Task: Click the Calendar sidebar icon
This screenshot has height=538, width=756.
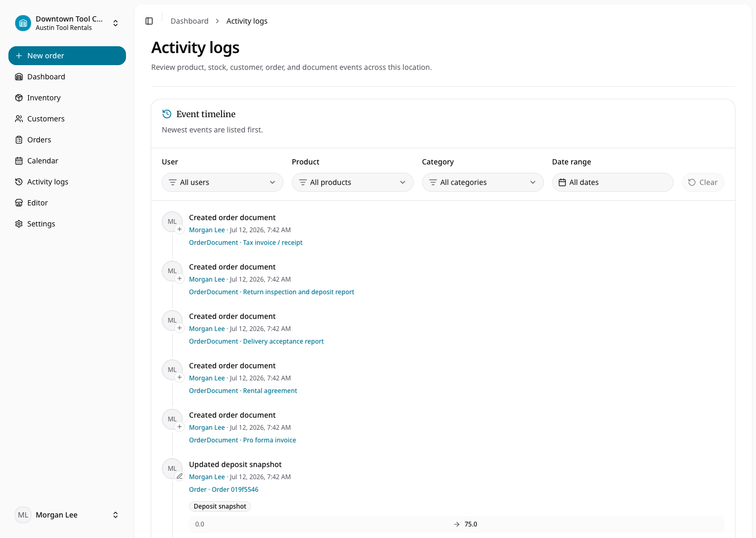Action: pos(19,161)
